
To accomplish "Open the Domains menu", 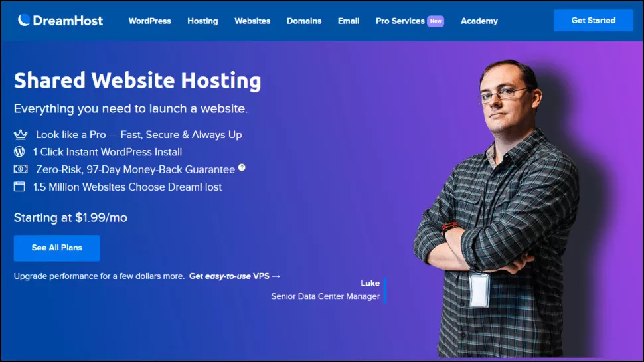I will (x=304, y=21).
